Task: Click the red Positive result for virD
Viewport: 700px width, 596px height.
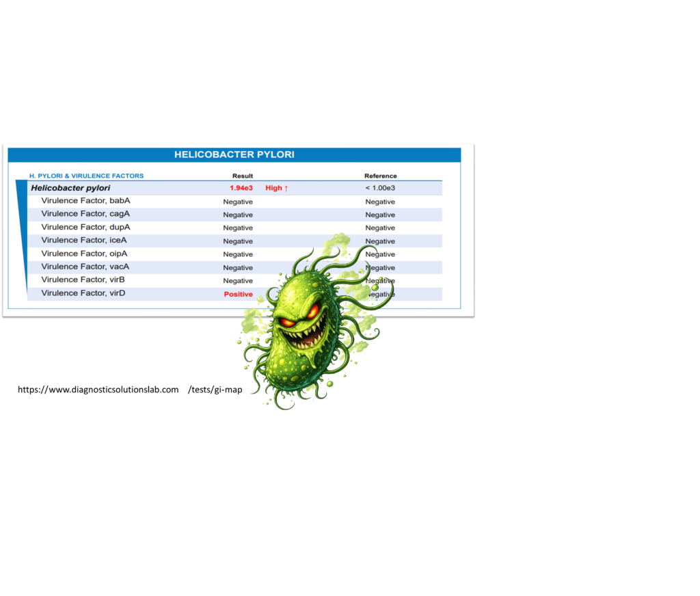Action: pyautogui.click(x=238, y=295)
